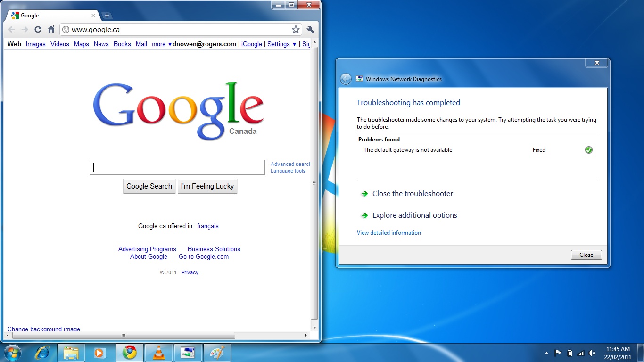Launch Internet Explorer from taskbar
The width and height of the screenshot is (644, 362).
point(43,353)
